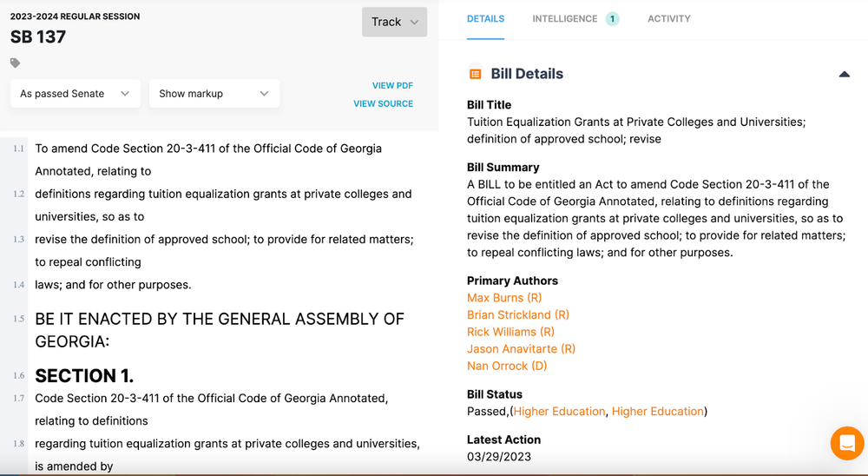Screen dimensions: 868x476
Task: Open author Jason Anavitarte (R)
Action: click(521, 348)
